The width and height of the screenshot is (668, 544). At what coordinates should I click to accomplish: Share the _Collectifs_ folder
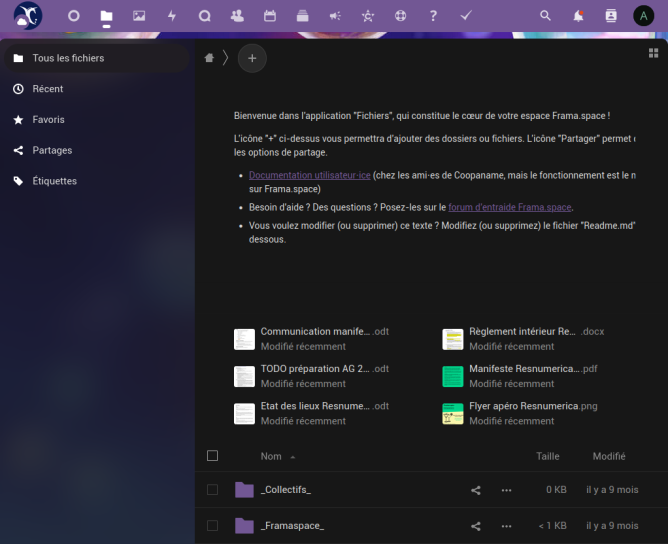coord(476,490)
